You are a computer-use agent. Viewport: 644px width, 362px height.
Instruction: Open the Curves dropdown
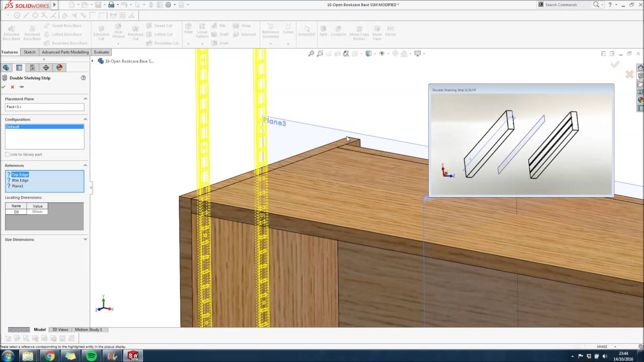click(x=288, y=43)
